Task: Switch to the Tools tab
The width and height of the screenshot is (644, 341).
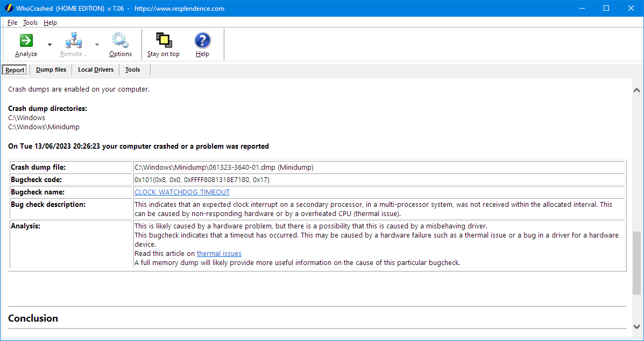Action: [x=133, y=70]
